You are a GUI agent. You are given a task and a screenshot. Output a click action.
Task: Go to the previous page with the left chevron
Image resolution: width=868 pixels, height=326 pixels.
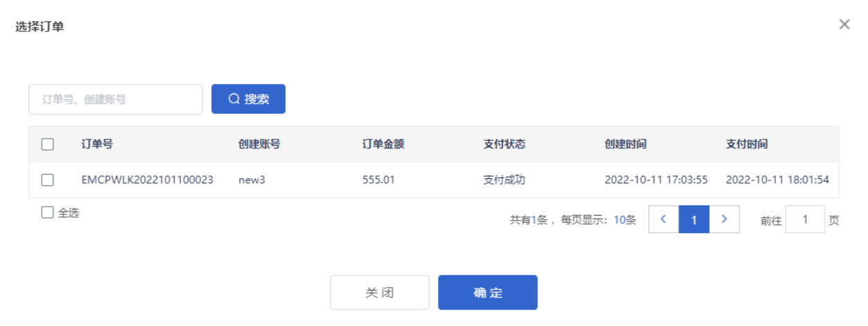tap(663, 219)
